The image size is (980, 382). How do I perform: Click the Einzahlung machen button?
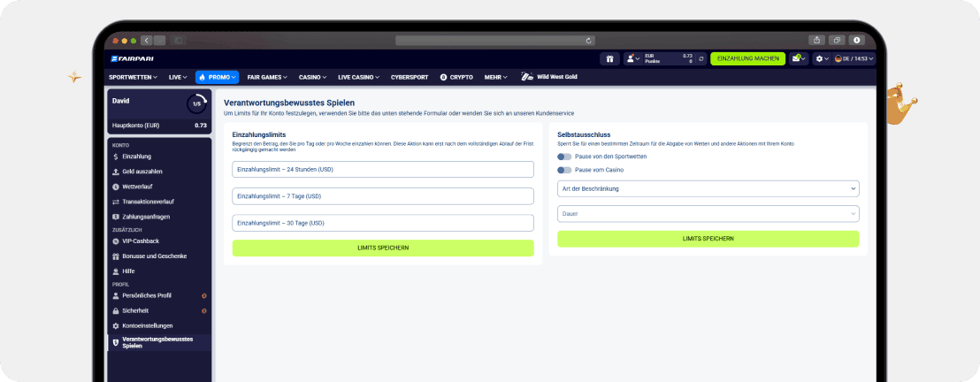[x=747, y=58]
